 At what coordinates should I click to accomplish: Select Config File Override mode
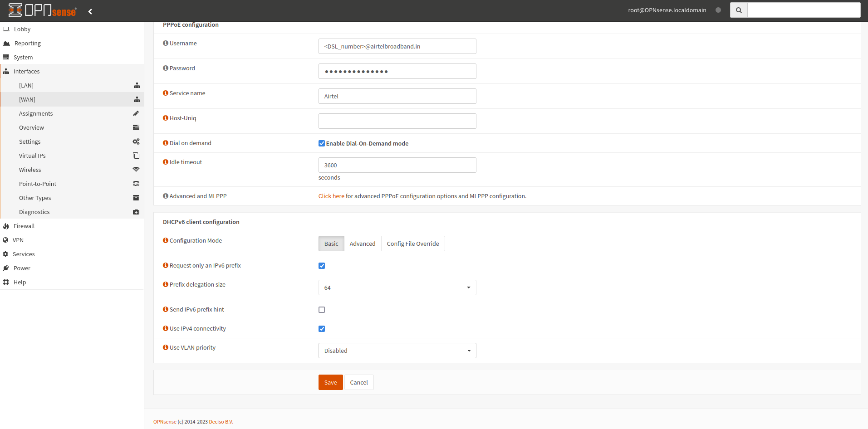pyautogui.click(x=413, y=244)
